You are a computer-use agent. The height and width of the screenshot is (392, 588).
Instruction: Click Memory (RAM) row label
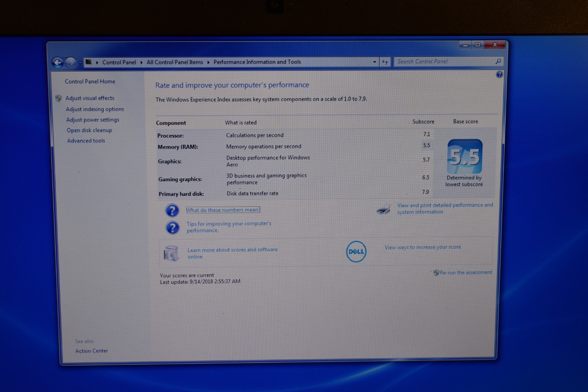click(x=178, y=147)
